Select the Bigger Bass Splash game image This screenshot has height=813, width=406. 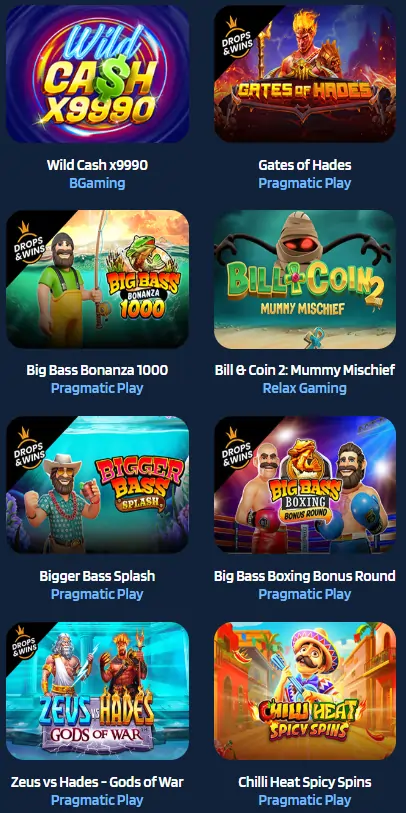click(97, 485)
